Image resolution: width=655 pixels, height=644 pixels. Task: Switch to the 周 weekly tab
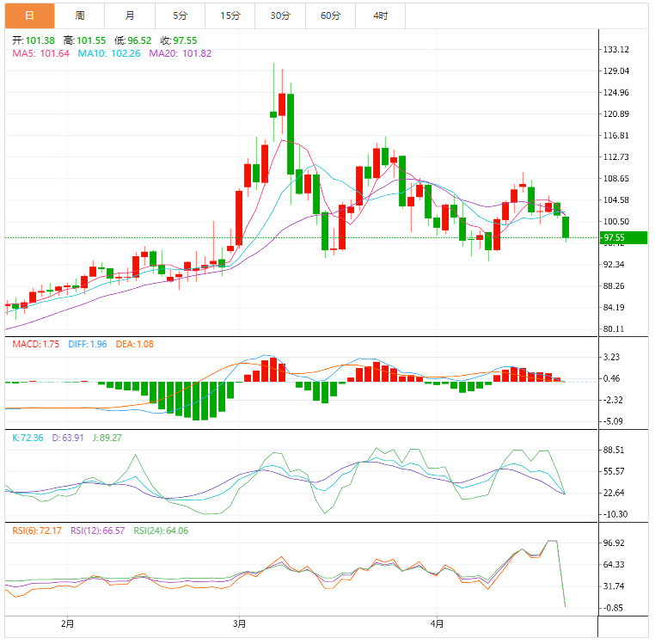tap(80, 15)
